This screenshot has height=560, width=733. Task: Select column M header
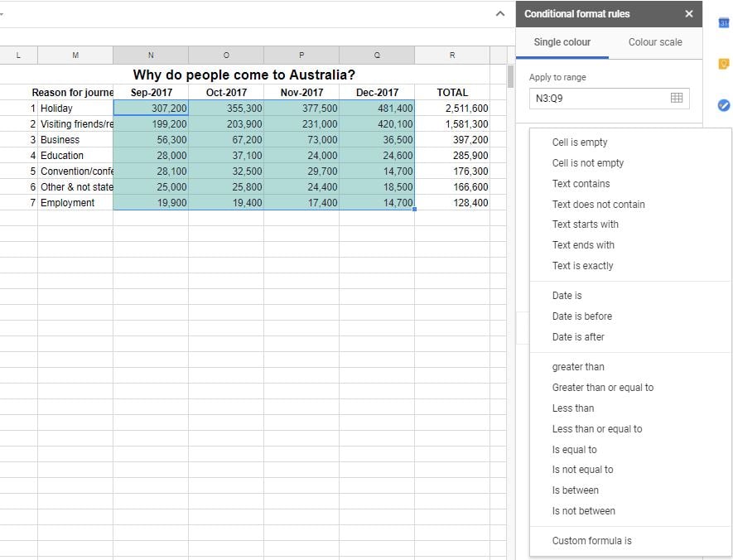coord(75,56)
